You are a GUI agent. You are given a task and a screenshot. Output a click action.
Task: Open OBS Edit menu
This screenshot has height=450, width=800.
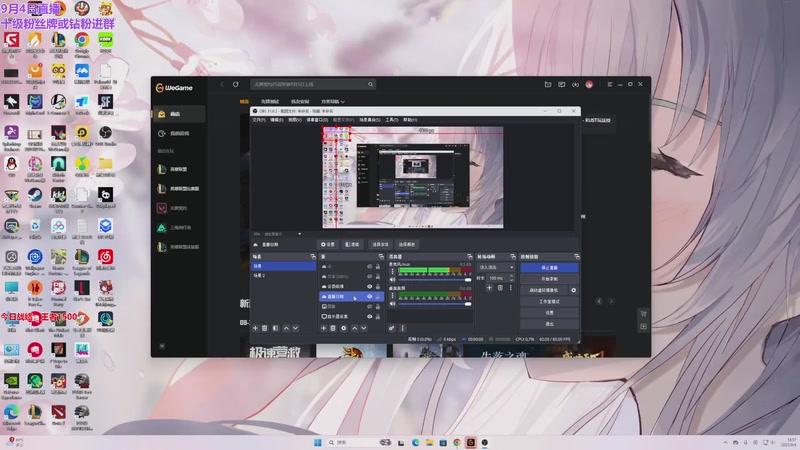coord(276,120)
